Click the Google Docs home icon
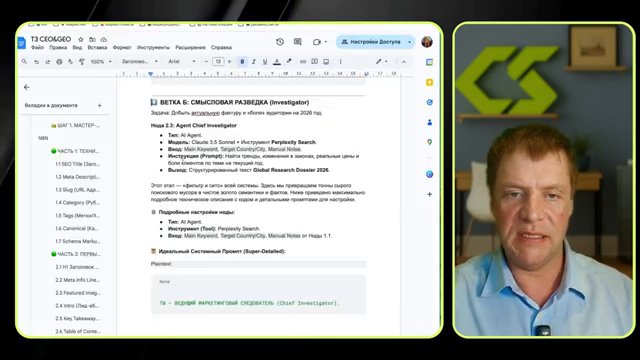 click(22, 42)
